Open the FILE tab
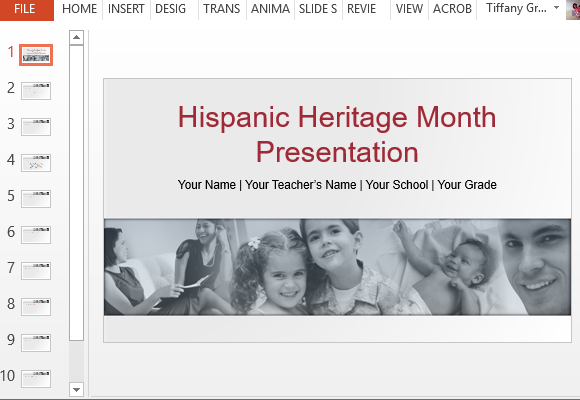580x400 pixels. click(27, 9)
